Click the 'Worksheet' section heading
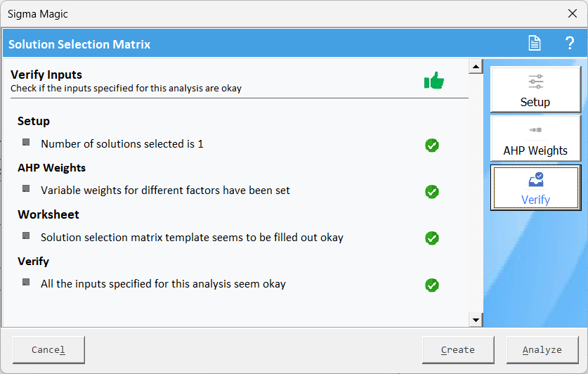This screenshot has width=588, height=374. [x=48, y=214]
